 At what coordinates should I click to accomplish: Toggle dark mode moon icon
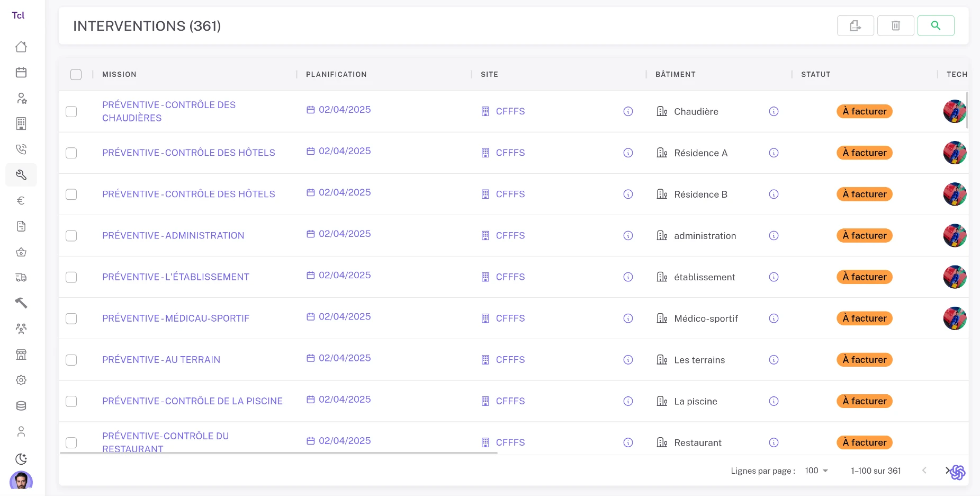click(x=21, y=459)
